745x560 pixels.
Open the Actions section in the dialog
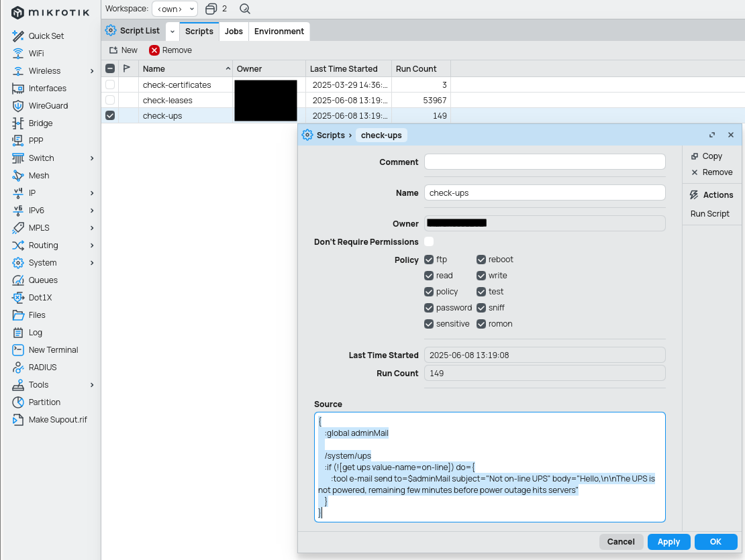pos(711,194)
